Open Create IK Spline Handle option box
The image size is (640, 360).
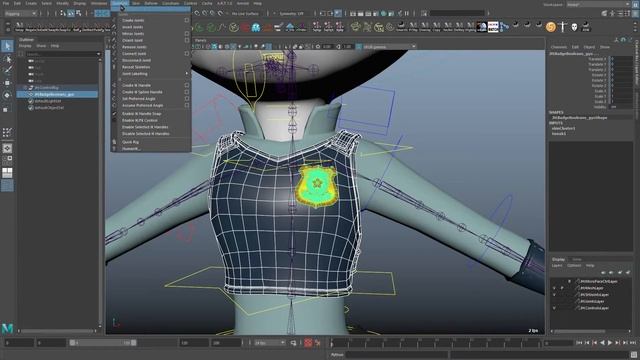click(x=187, y=92)
